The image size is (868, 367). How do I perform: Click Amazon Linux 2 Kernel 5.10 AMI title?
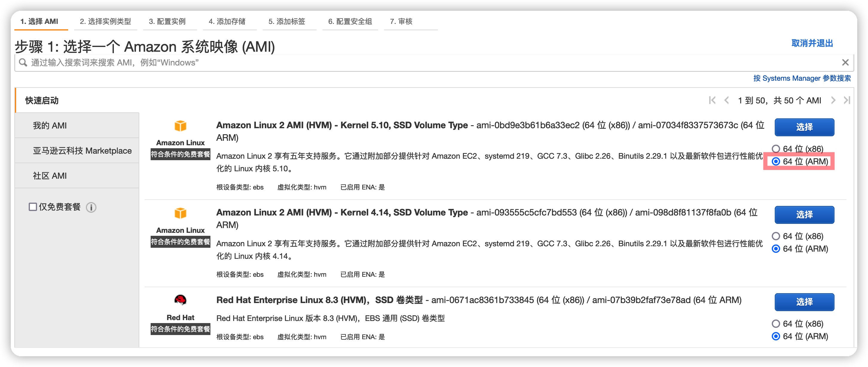point(342,125)
